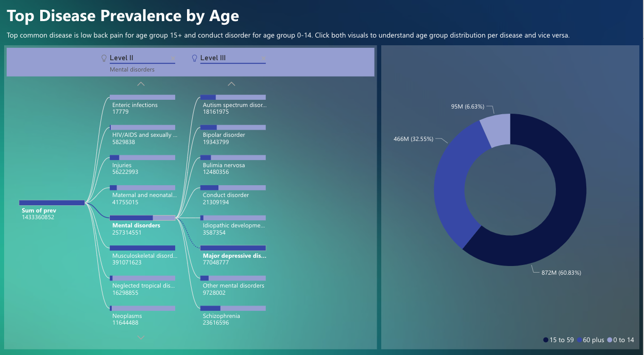The width and height of the screenshot is (644, 355).
Task: Click the Major depressive disorder node
Action: coord(233,248)
